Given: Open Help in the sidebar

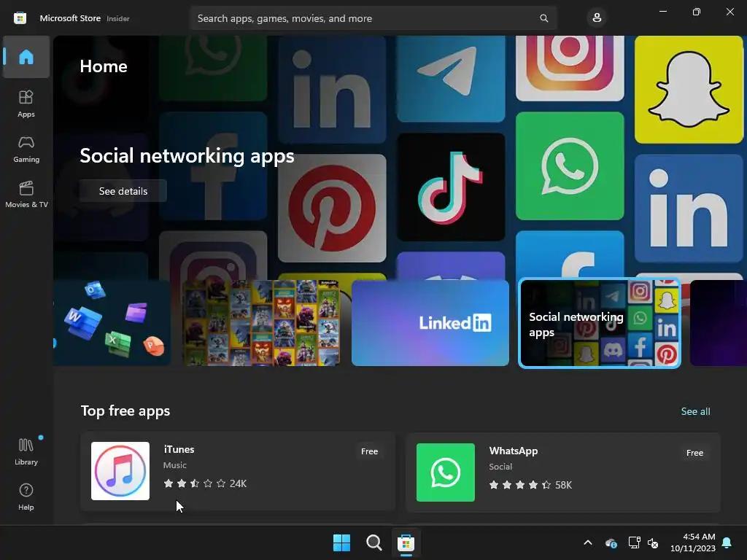Looking at the screenshot, I should point(26,497).
